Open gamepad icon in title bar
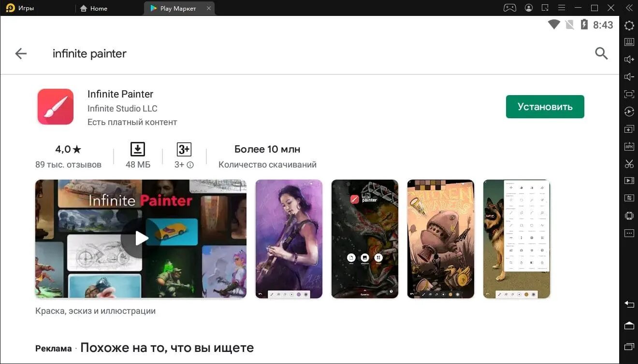 click(510, 8)
